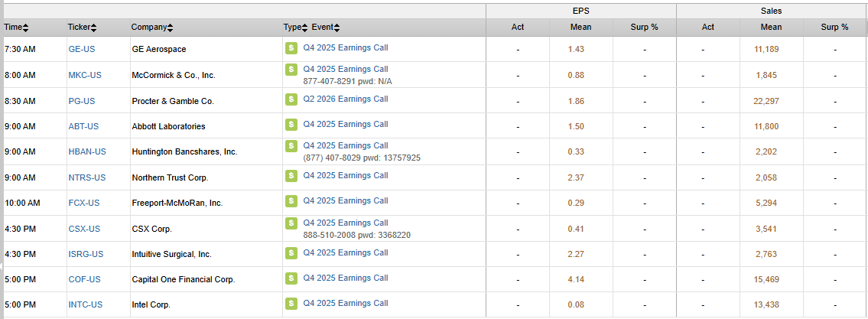Viewport: 868px width, 319px height.
Task: Click the green dollar icon in Intel row
Action: [x=291, y=304]
